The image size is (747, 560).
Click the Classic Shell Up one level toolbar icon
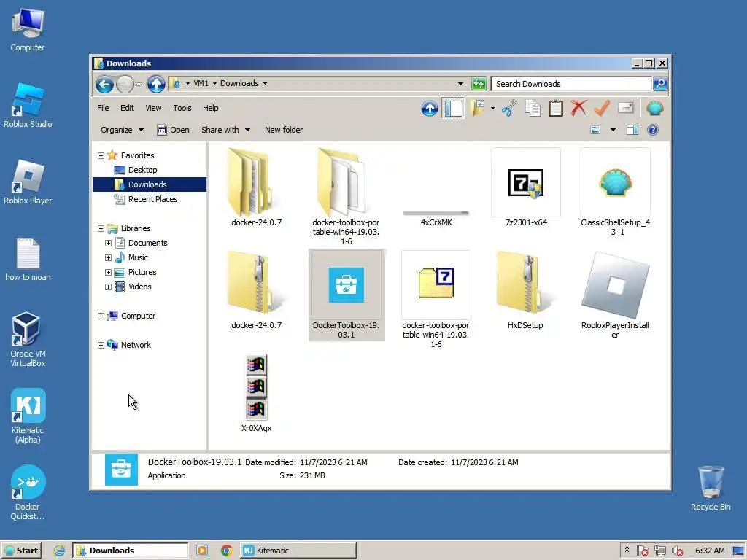429,109
